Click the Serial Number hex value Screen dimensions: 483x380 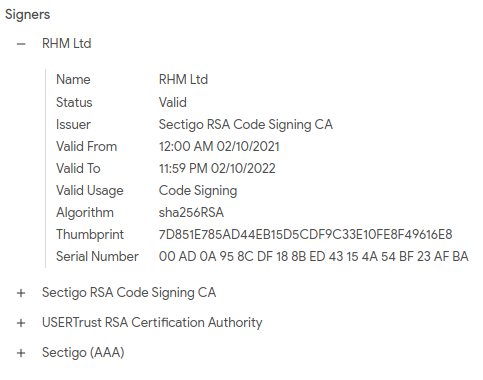314,256
